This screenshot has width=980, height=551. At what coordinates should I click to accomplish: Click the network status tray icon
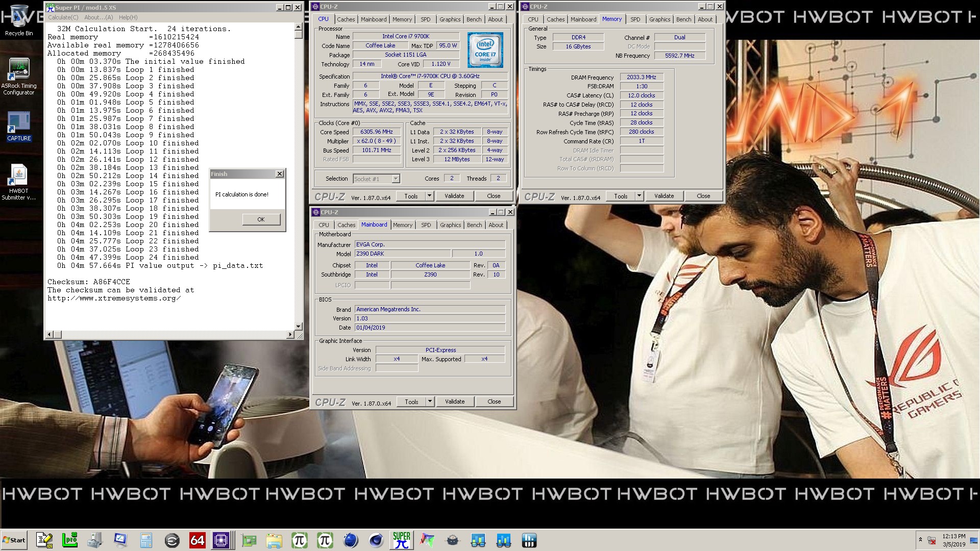(932, 540)
